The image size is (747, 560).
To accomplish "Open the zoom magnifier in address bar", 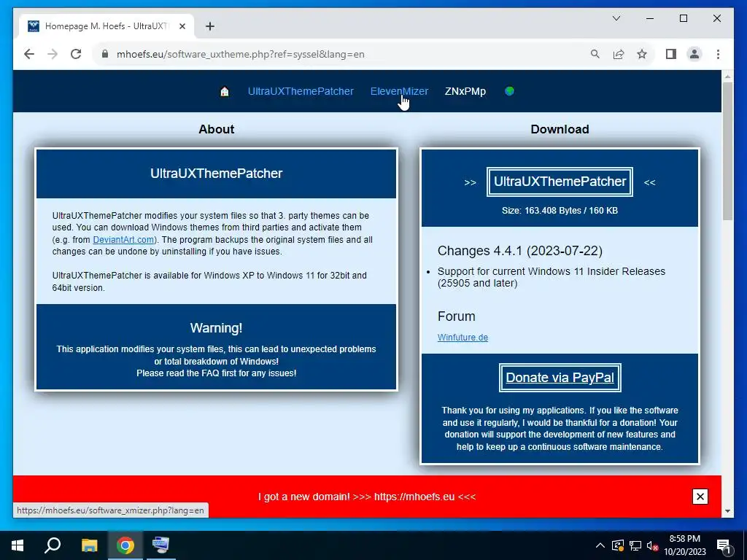I will coord(595,54).
